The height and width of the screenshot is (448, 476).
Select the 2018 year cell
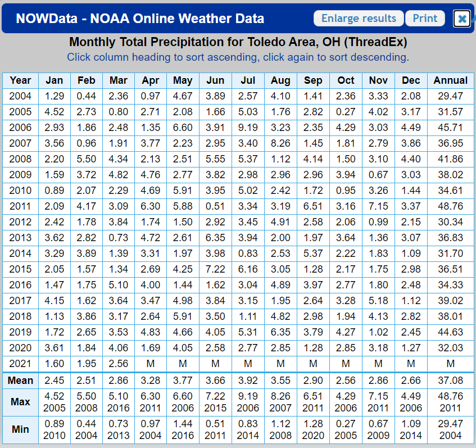coord(20,317)
